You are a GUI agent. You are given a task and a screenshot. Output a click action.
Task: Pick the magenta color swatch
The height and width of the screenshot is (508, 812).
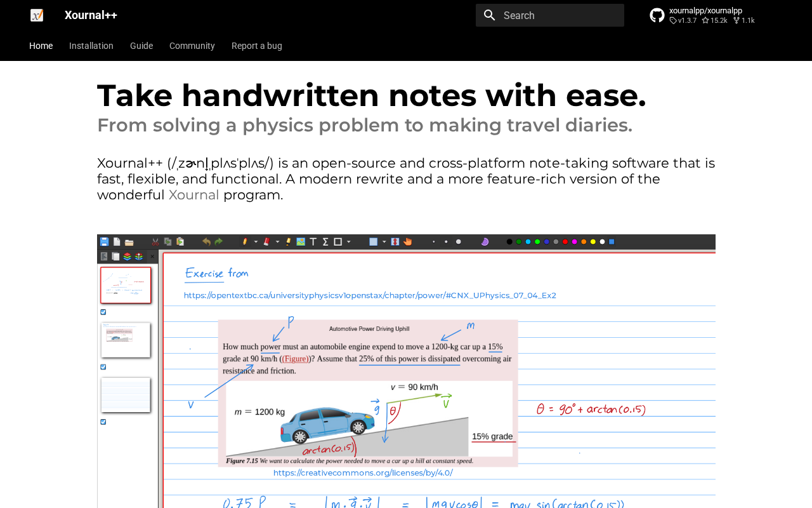[575, 242]
